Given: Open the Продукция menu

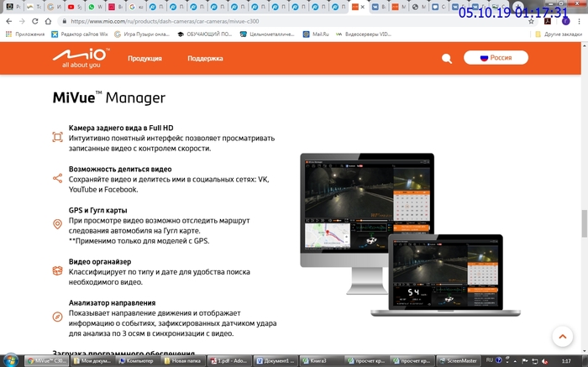Looking at the screenshot, I should pos(144,59).
